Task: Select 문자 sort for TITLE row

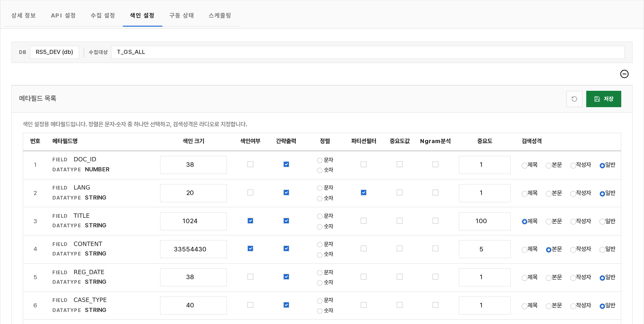Action: point(319,216)
